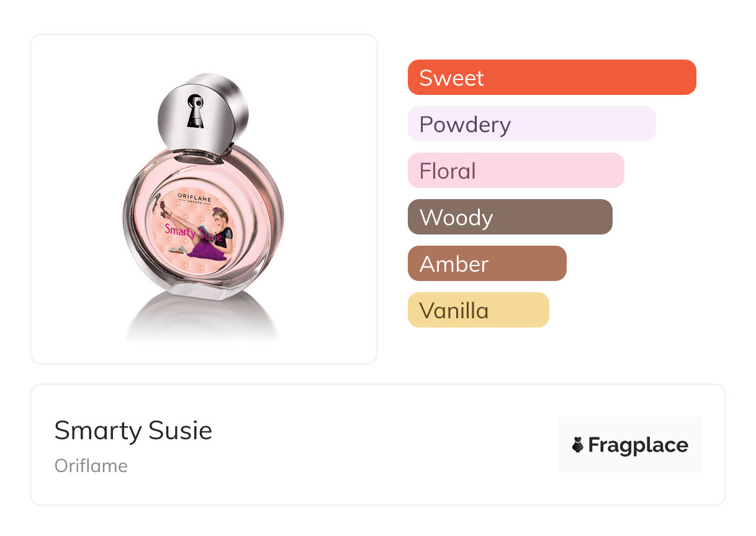Select the Powdery accord bar
This screenshot has width=756, height=536.
531,124
